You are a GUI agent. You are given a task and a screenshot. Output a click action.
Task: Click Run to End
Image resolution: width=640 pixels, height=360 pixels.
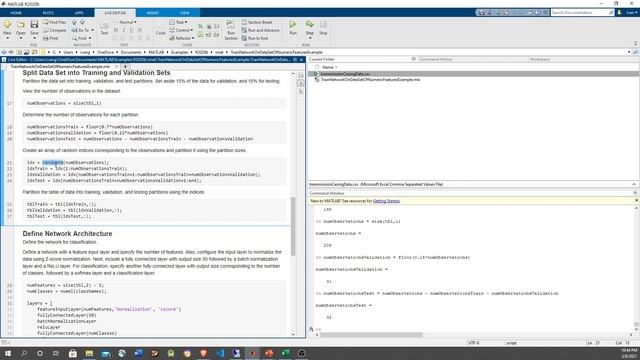coord(255,38)
